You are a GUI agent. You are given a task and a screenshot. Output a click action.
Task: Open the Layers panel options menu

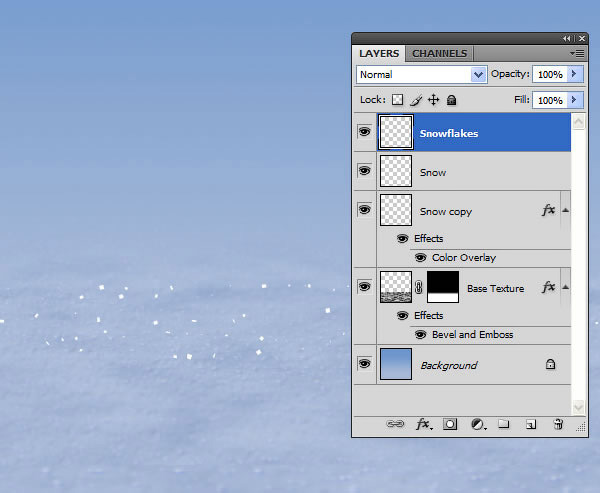tap(577, 54)
